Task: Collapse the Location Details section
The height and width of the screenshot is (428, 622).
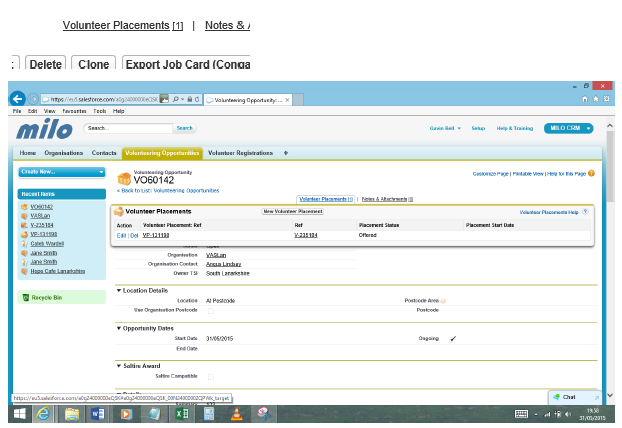Action: pyautogui.click(x=119, y=290)
